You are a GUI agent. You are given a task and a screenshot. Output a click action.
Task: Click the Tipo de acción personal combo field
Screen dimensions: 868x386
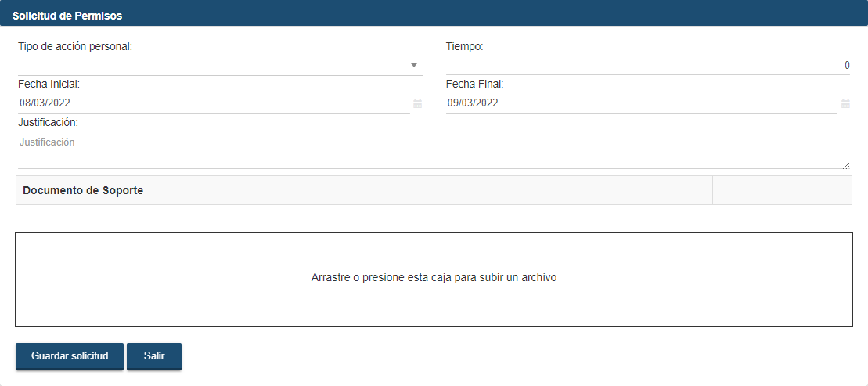[211, 66]
